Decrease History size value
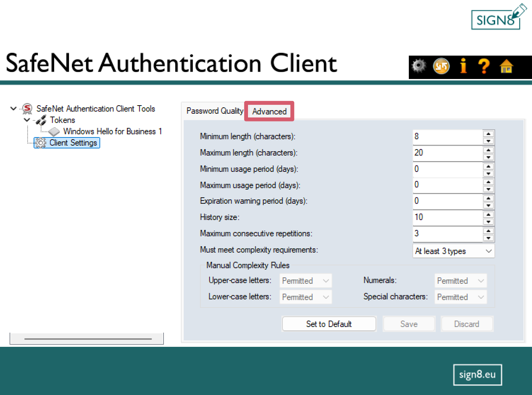This screenshot has height=395, width=532. (x=488, y=222)
